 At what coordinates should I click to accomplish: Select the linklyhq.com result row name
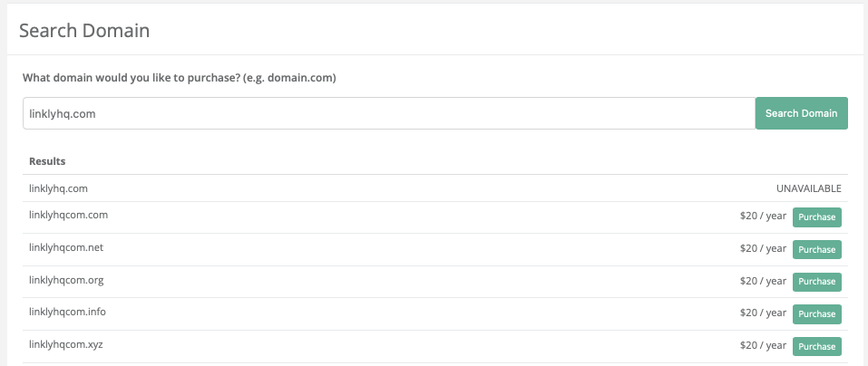coord(58,188)
